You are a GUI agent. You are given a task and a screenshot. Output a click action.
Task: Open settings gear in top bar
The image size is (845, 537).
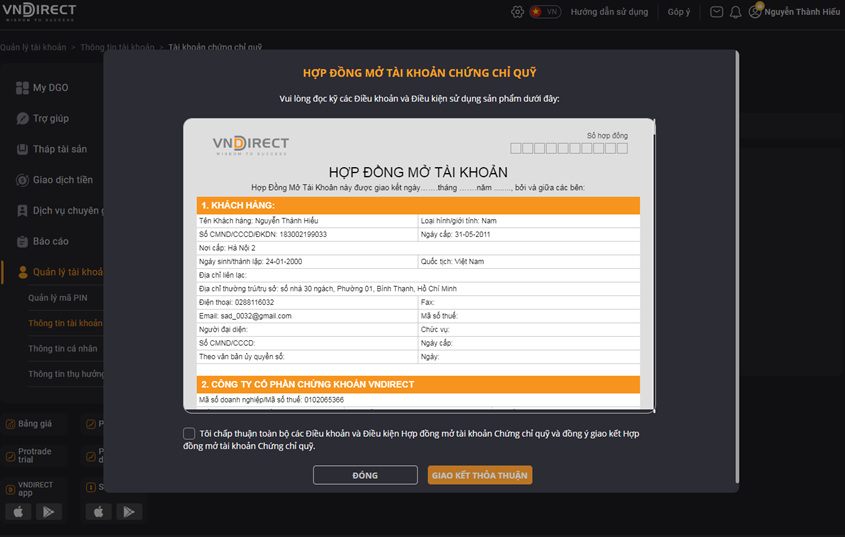517,12
